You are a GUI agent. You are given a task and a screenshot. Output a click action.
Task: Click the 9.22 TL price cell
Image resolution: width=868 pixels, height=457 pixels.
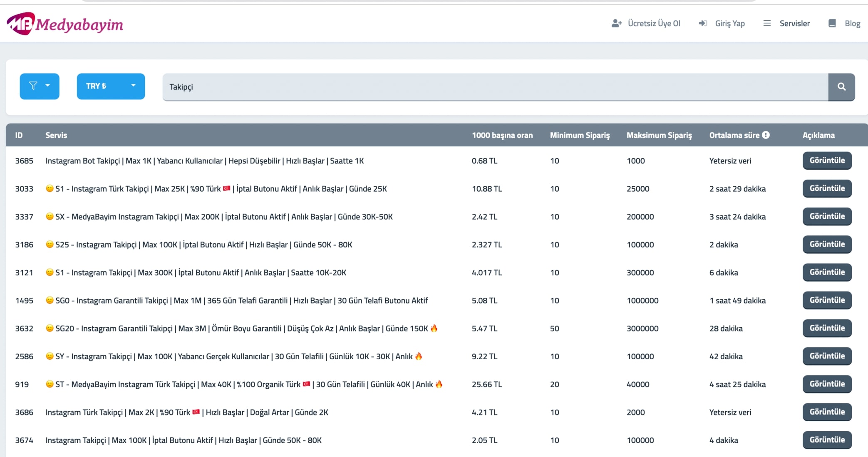[x=484, y=356]
